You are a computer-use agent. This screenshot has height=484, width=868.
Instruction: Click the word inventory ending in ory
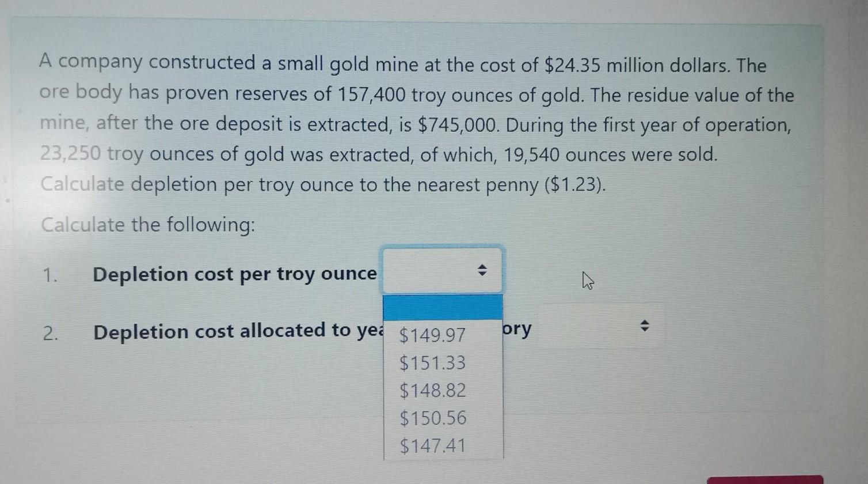coord(516,330)
